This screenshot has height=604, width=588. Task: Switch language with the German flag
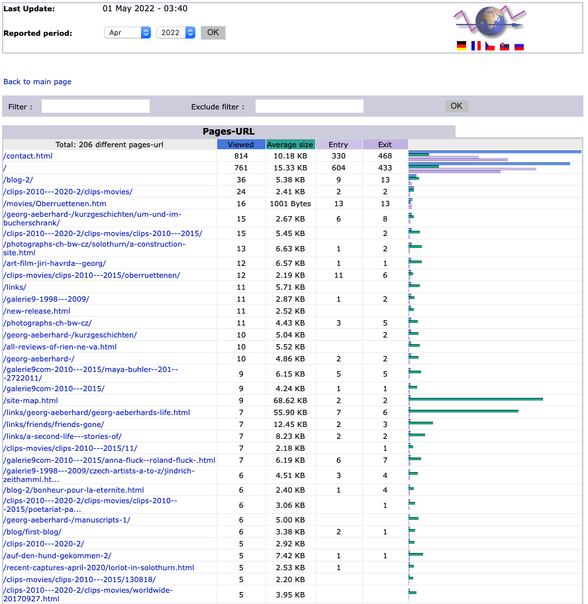461,46
